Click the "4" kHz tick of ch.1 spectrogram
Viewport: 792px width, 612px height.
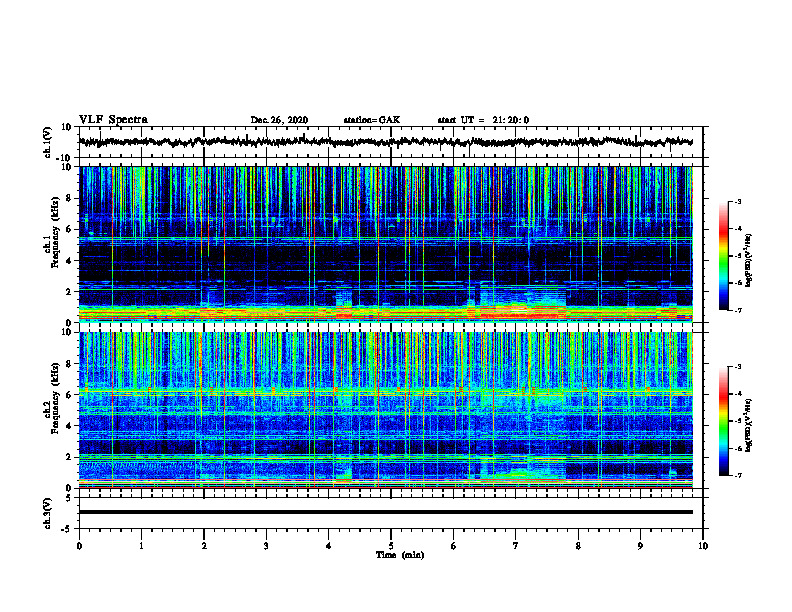[x=69, y=261]
